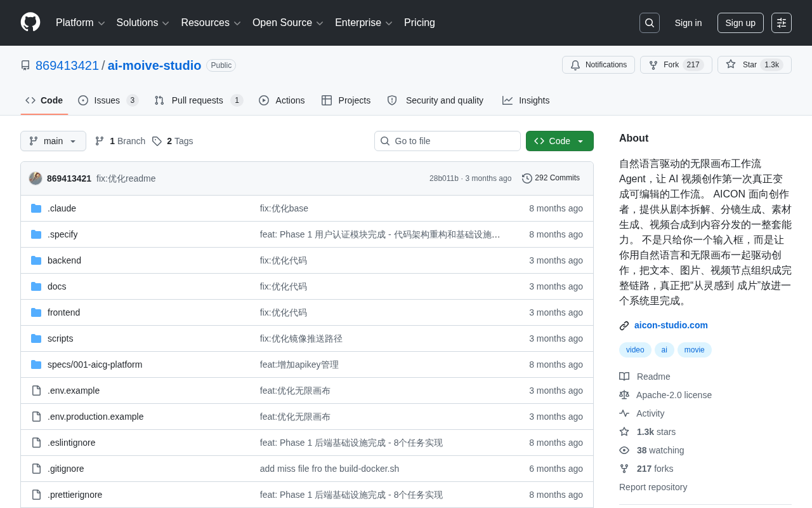Expand the Enterprise menu
812x508 pixels.
[x=364, y=23]
